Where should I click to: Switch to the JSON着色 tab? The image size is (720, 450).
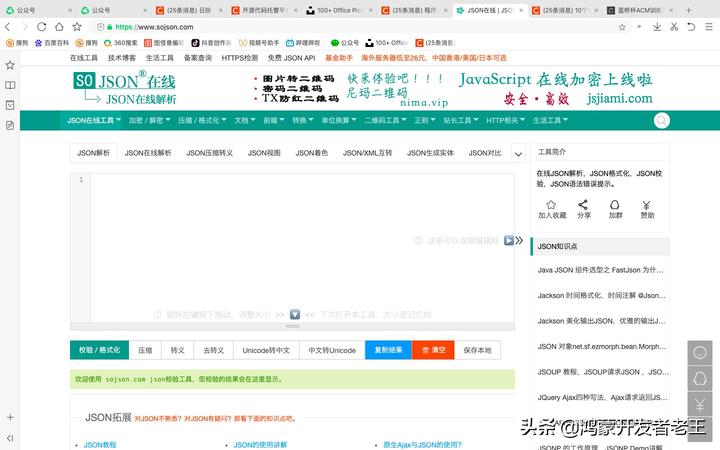pyautogui.click(x=312, y=153)
